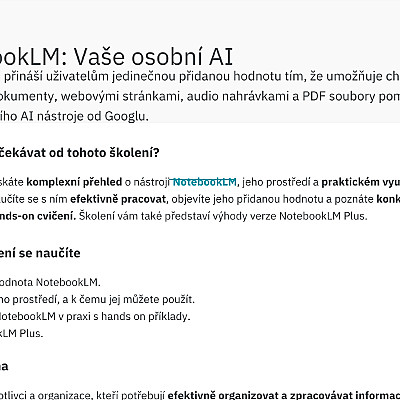Click bold "konk" at the right edge
This screenshot has height=400, width=400.
[388, 199]
